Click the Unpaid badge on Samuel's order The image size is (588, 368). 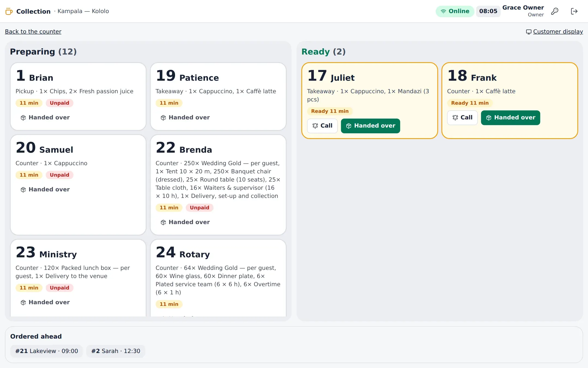pyautogui.click(x=59, y=175)
